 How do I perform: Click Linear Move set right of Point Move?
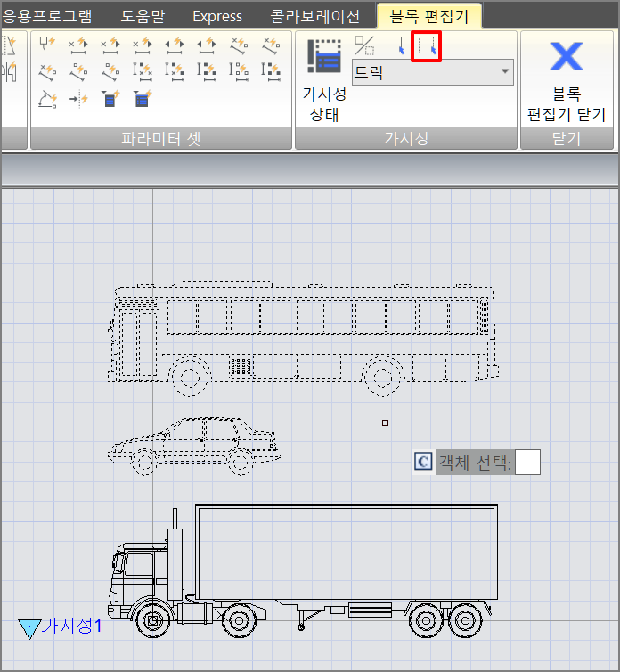pyautogui.click(x=78, y=45)
